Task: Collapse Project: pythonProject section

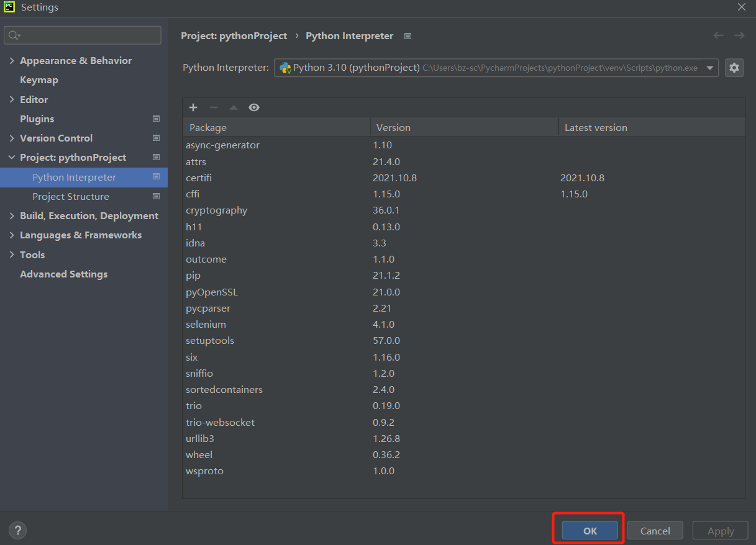Action: pyautogui.click(x=12, y=157)
